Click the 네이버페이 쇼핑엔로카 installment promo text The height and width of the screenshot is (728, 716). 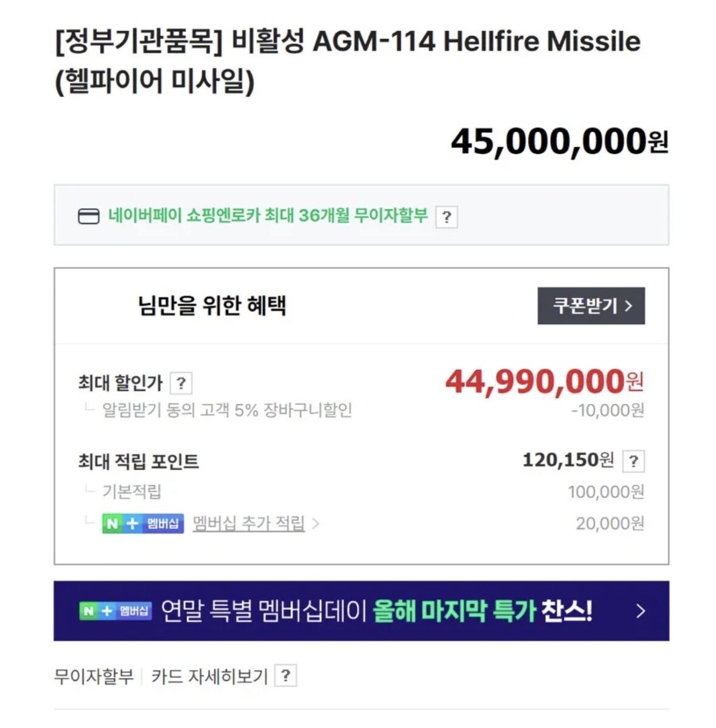268,216
